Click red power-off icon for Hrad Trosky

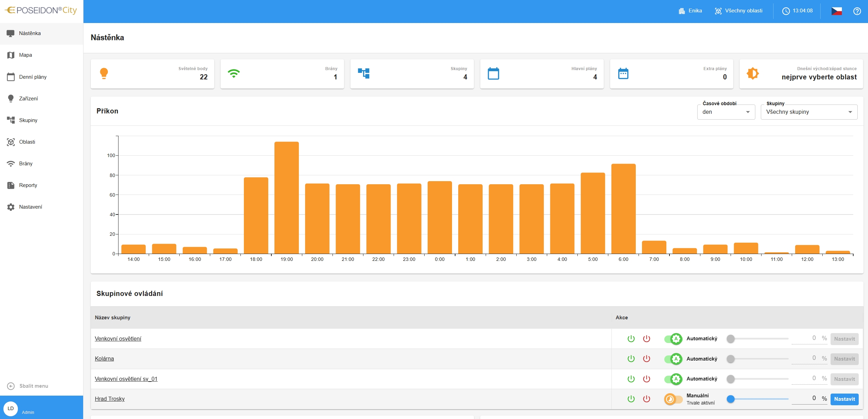click(x=646, y=399)
